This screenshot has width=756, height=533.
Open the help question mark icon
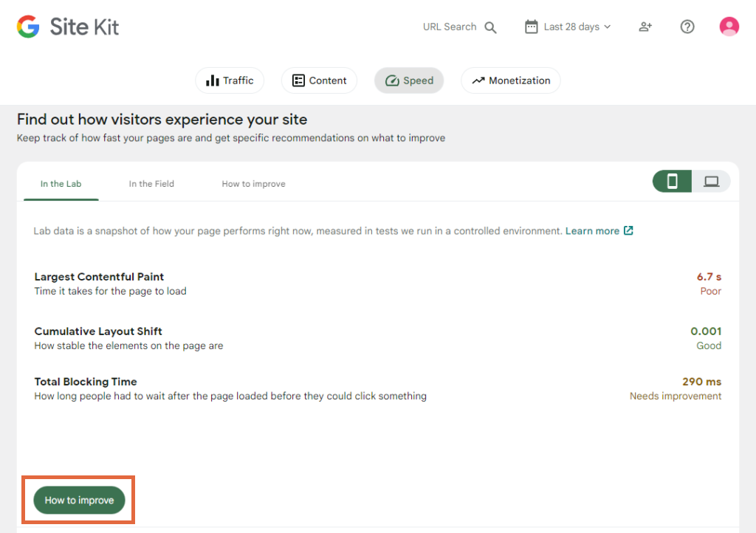(687, 27)
